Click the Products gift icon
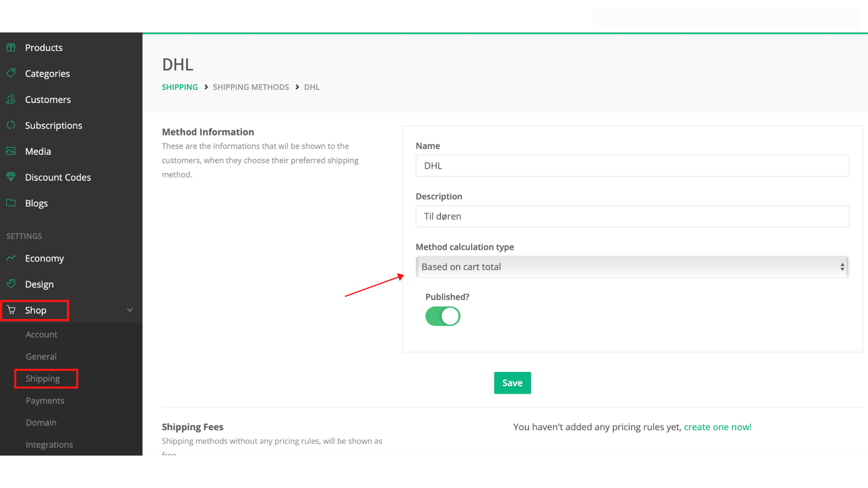 pyautogui.click(x=11, y=47)
